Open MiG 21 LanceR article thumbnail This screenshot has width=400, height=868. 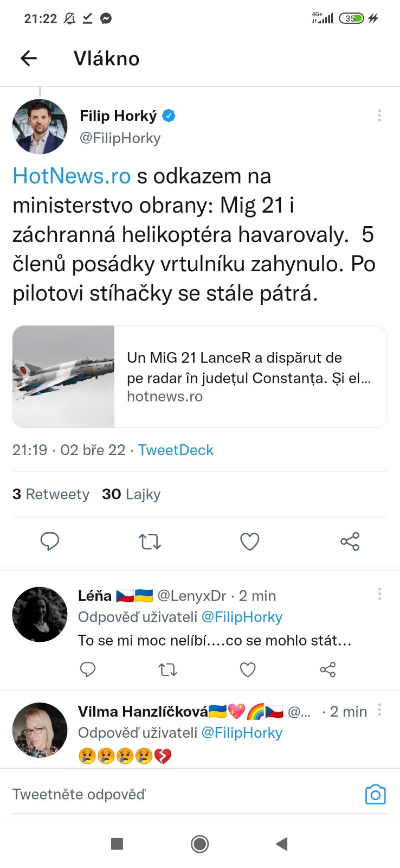click(x=63, y=376)
